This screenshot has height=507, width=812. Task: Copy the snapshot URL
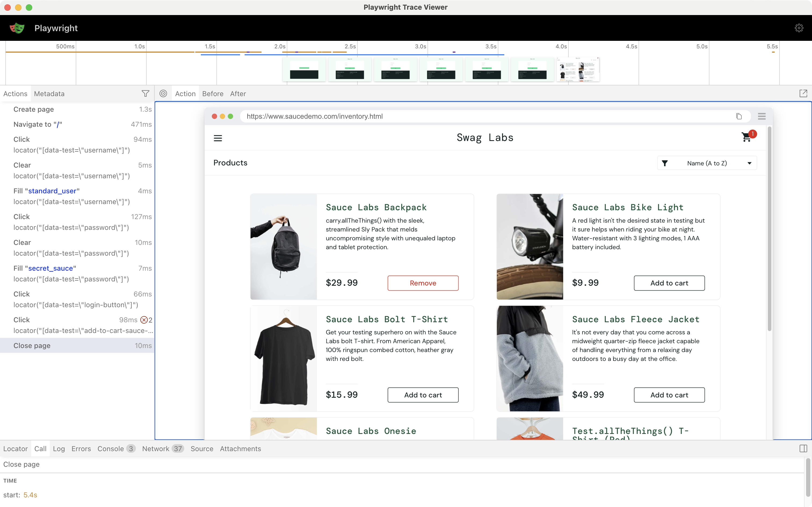[x=739, y=116]
